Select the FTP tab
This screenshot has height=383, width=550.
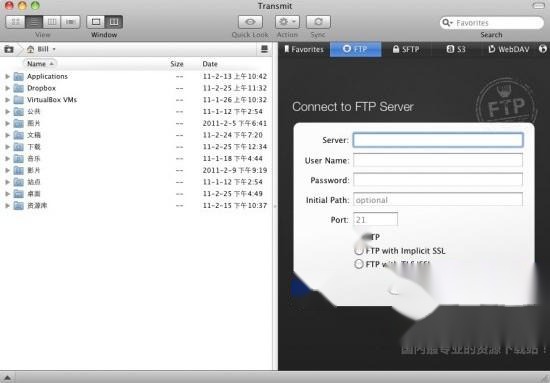point(355,49)
